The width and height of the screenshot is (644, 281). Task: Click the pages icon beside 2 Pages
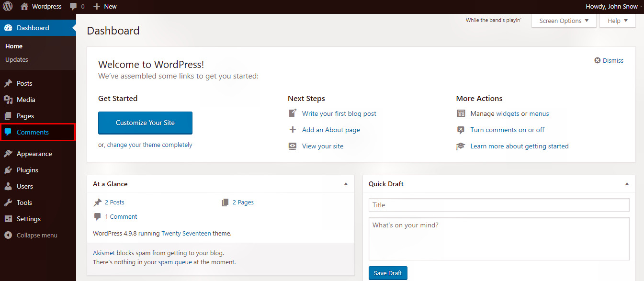click(226, 202)
